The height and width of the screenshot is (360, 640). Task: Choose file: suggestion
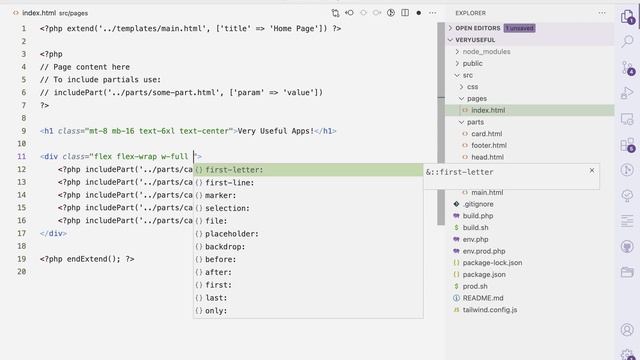coord(308,221)
